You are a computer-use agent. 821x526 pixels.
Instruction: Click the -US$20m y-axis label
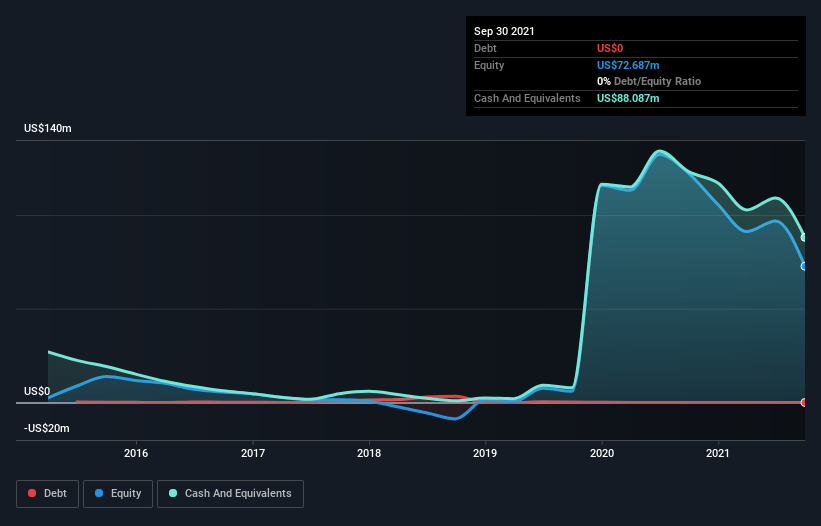[47, 428]
